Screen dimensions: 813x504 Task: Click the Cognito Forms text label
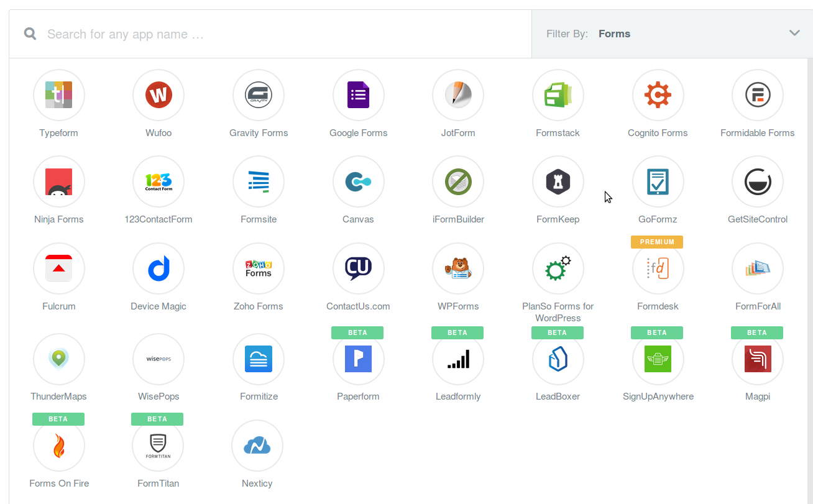click(658, 133)
